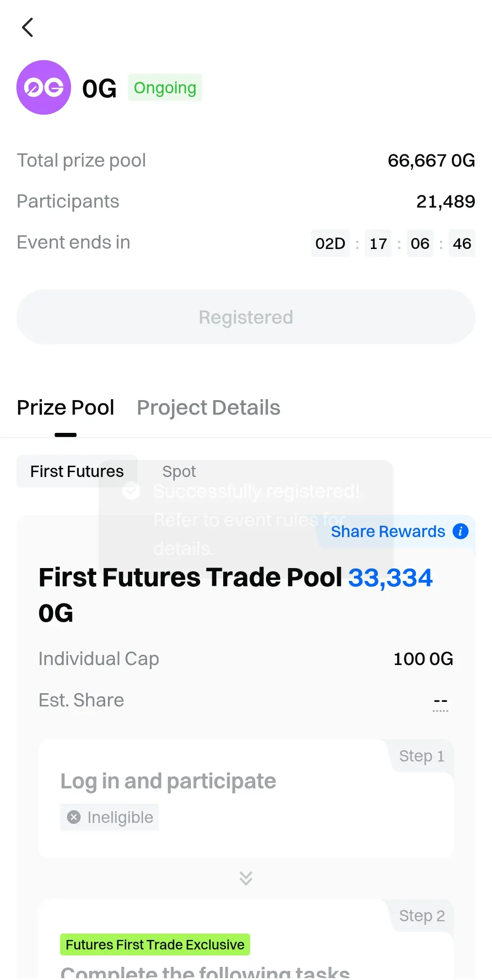Viewport: 492px width, 980px height.
Task: Choose the First Futures pool option
Action: (77, 471)
